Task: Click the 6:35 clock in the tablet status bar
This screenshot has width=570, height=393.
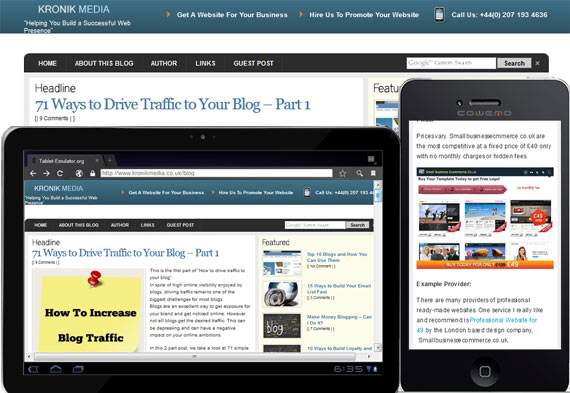Action: (348, 369)
